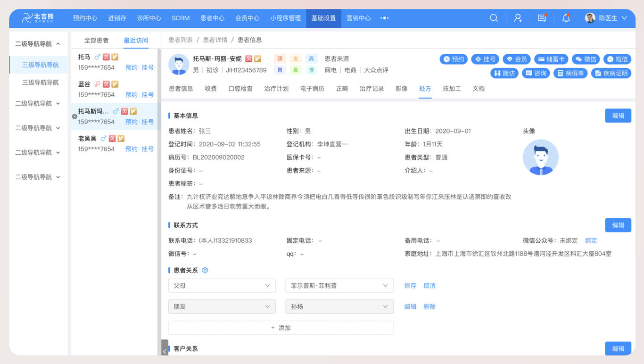The height and width of the screenshot is (364, 644).
Task: Click the 高 tag
Action: coord(311,59)
